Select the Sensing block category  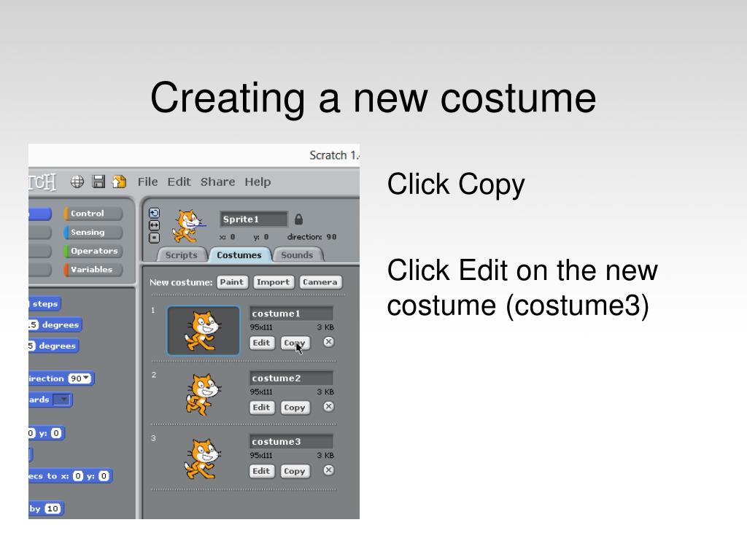pyautogui.click(x=93, y=232)
